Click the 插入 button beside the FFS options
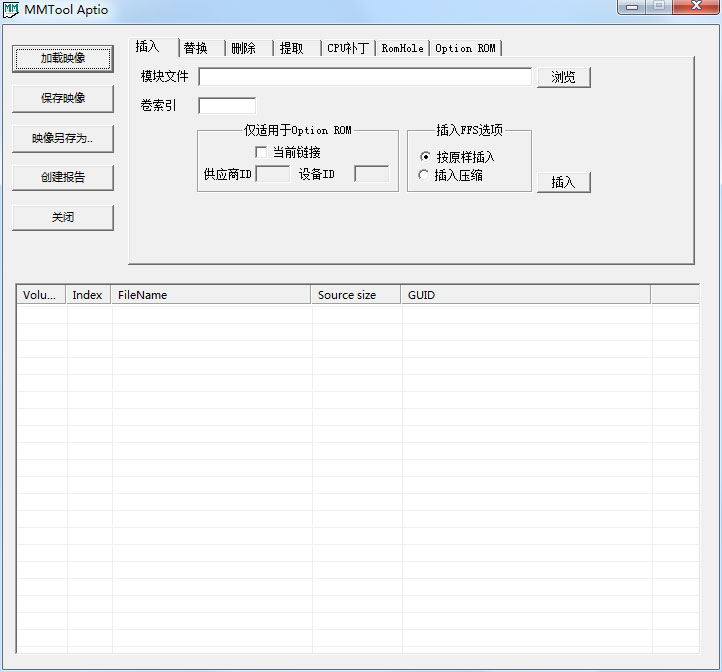The image size is (722, 672). point(563,182)
